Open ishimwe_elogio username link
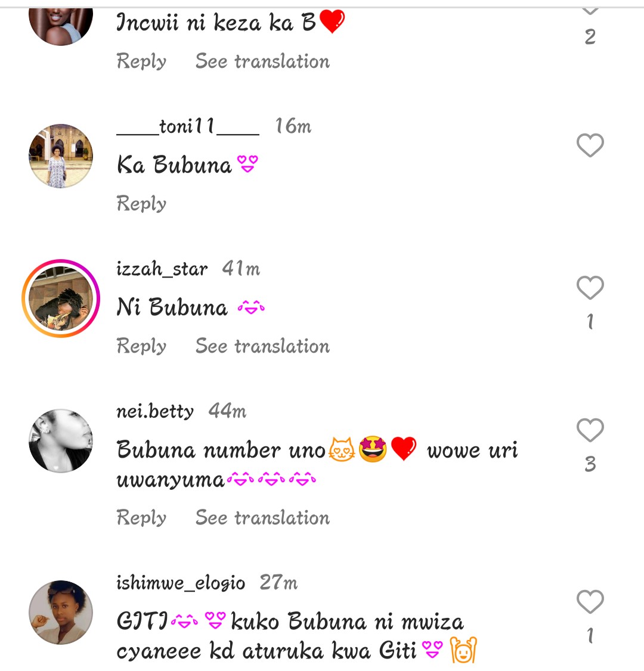Viewport: 644px width, 671px height. [x=181, y=583]
